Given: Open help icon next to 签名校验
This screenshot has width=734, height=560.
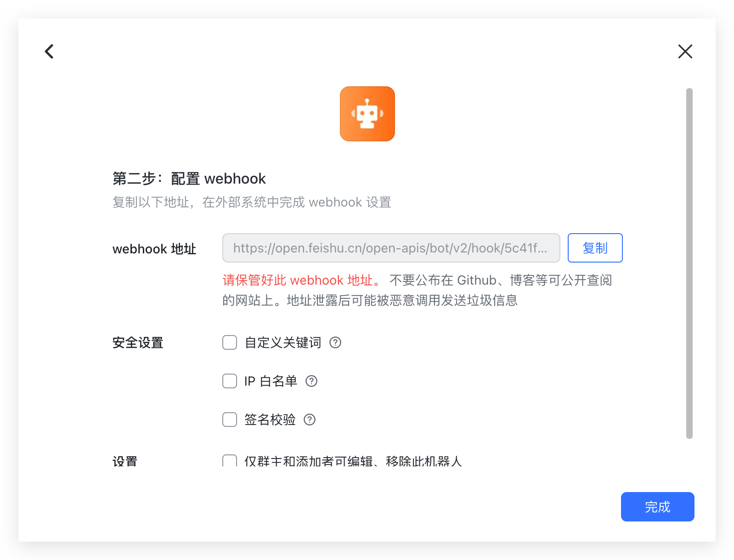Looking at the screenshot, I should click(310, 420).
